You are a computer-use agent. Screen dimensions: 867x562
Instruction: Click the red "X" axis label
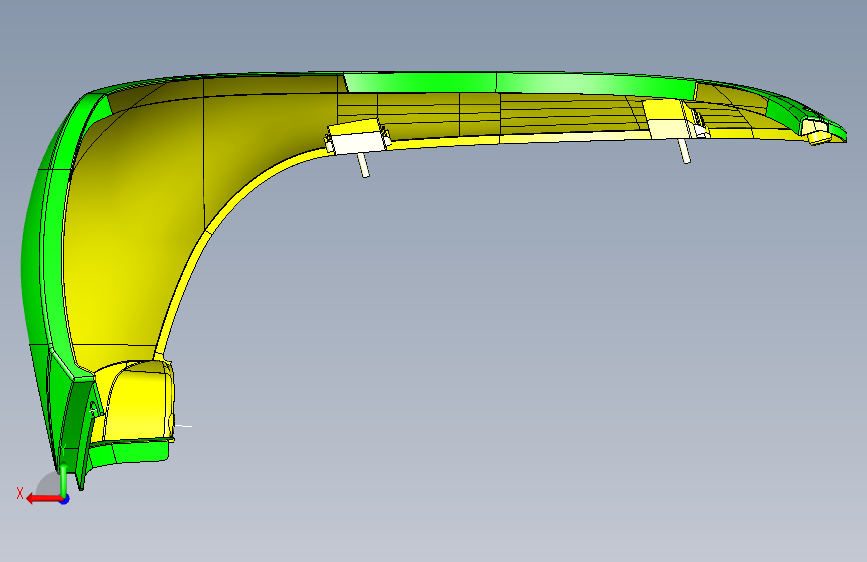20,493
